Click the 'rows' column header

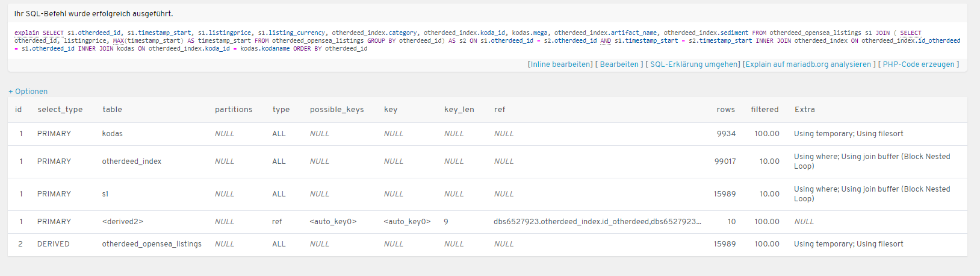pos(726,110)
